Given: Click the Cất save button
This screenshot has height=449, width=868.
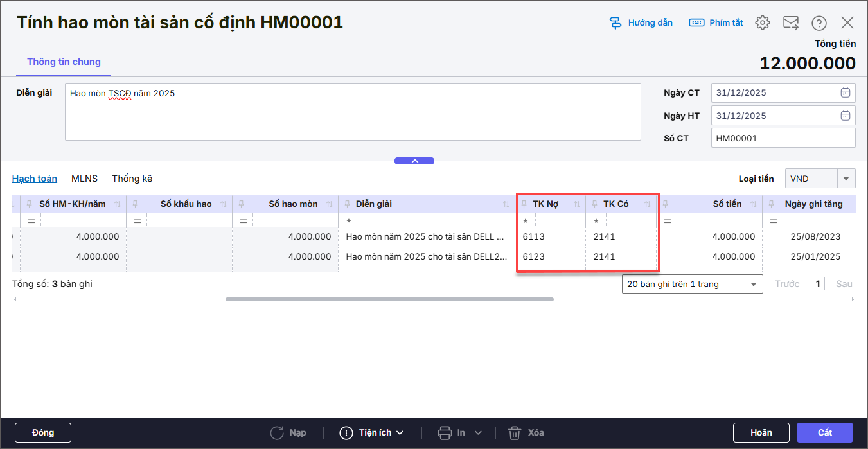Looking at the screenshot, I should 825,432.
